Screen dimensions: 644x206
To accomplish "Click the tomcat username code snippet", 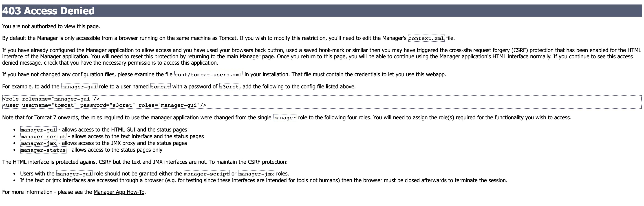I will [160, 87].
